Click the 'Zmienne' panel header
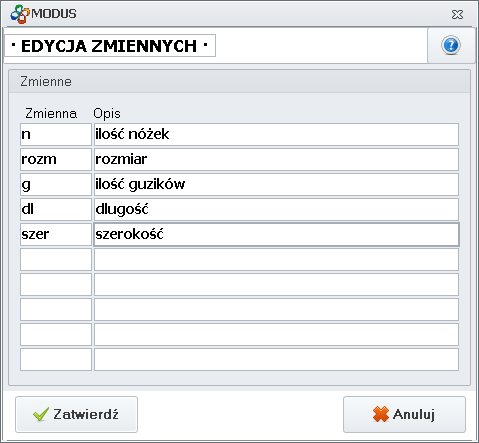The height and width of the screenshot is (443, 479). 239,81
